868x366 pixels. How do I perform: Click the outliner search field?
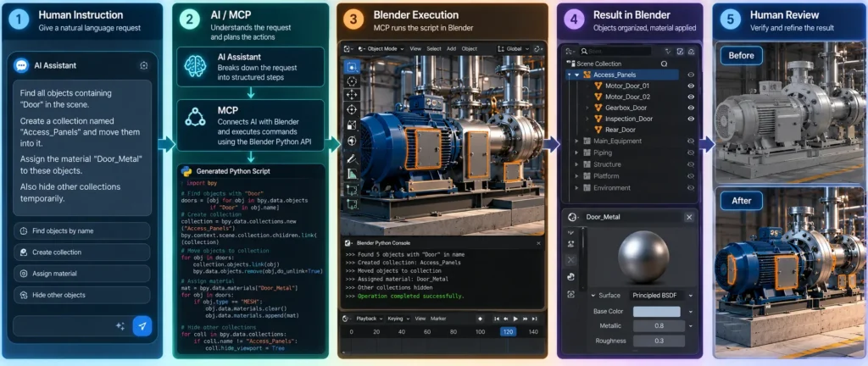(x=615, y=52)
